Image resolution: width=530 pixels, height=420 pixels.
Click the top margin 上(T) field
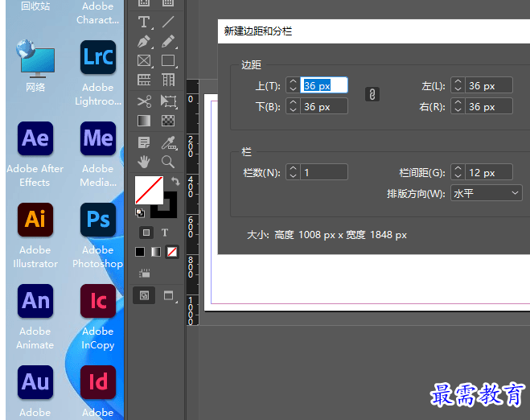(323, 85)
